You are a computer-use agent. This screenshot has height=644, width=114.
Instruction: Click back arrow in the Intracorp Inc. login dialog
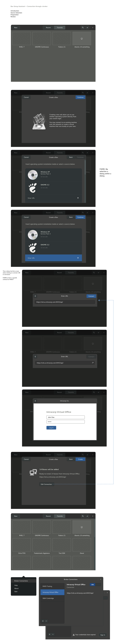tap(35, 401)
